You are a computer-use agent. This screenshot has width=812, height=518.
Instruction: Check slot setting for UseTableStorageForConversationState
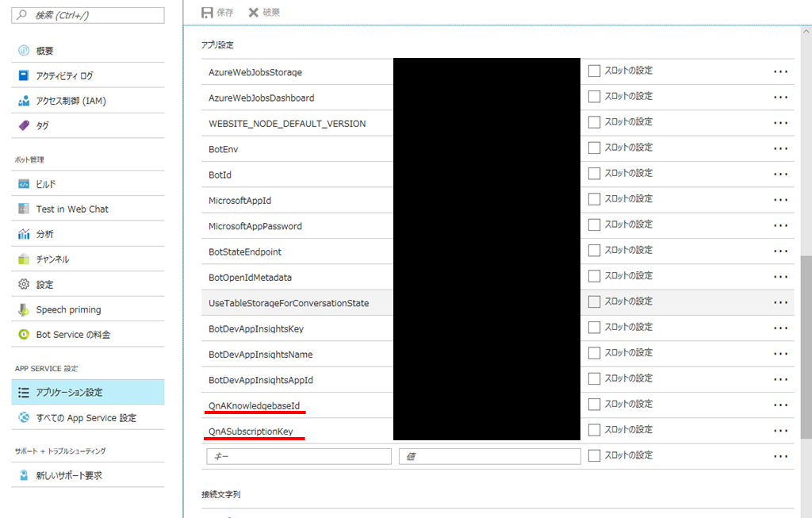pyautogui.click(x=595, y=301)
